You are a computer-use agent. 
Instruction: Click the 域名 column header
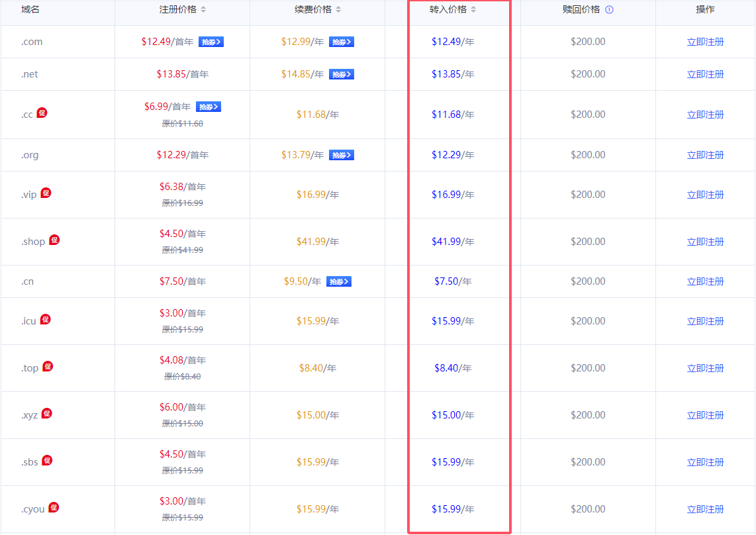click(30, 10)
